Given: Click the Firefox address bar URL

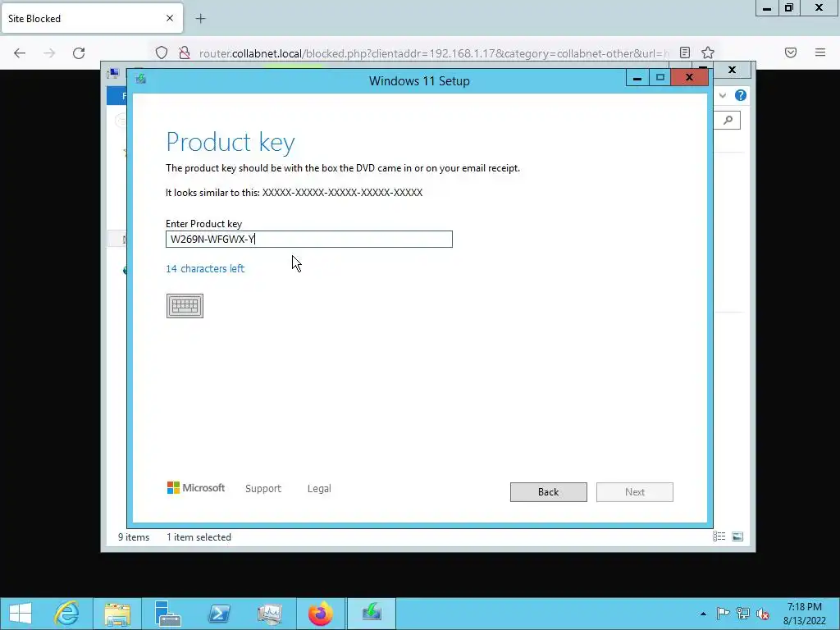Looking at the screenshot, I should pyautogui.click(x=434, y=53).
